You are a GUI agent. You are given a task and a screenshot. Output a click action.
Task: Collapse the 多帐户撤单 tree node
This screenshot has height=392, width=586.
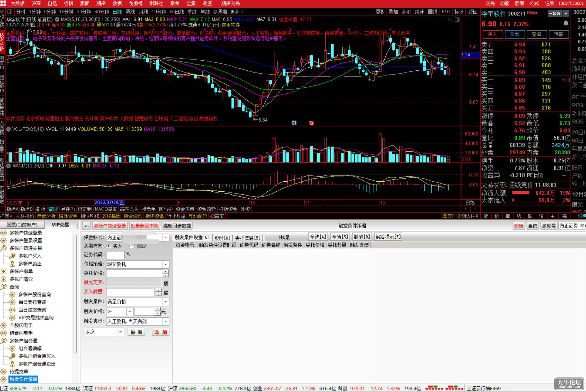point(4,271)
